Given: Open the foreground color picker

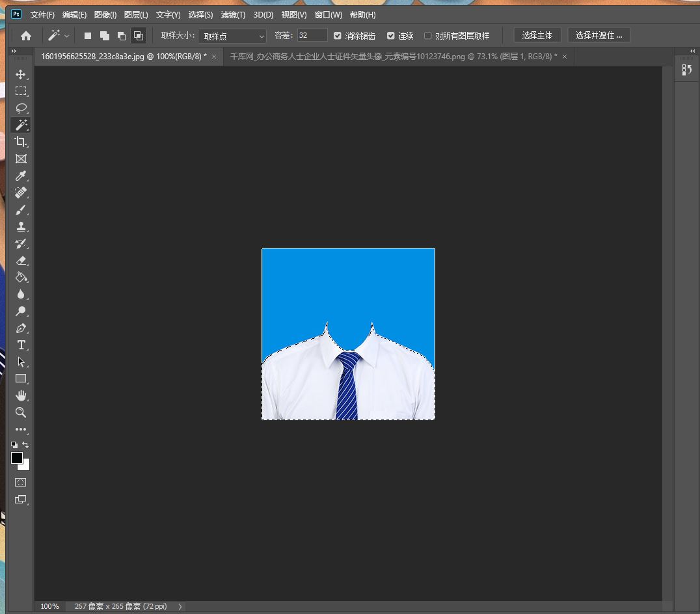Looking at the screenshot, I should [16, 458].
